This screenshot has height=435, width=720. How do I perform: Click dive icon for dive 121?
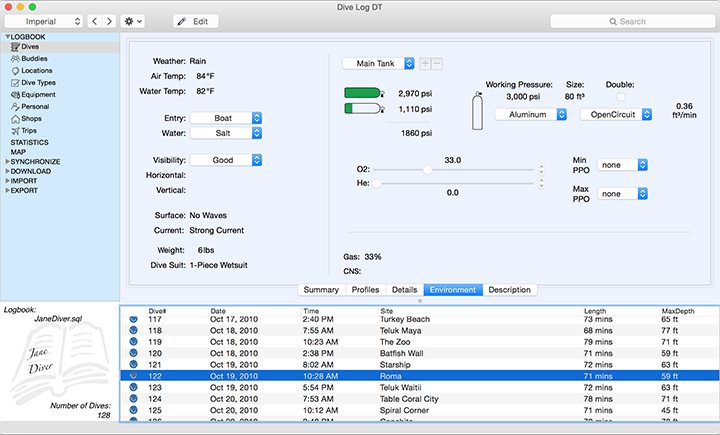point(133,365)
